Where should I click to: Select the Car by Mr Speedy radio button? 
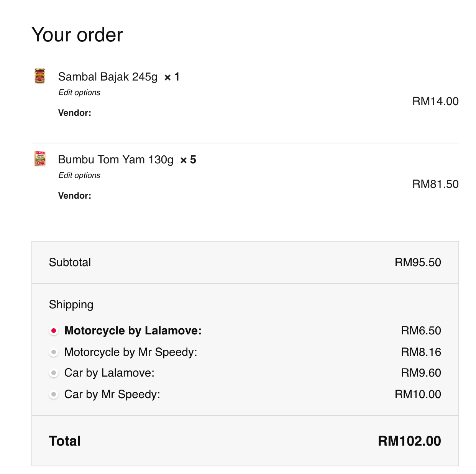(x=54, y=394)
